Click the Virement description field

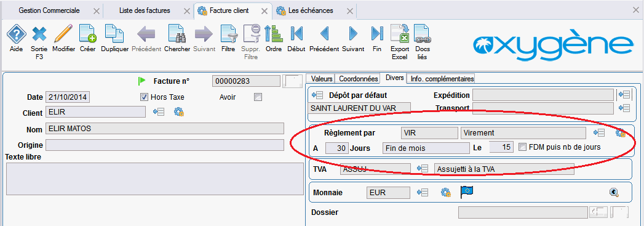[x=523, y=133]
